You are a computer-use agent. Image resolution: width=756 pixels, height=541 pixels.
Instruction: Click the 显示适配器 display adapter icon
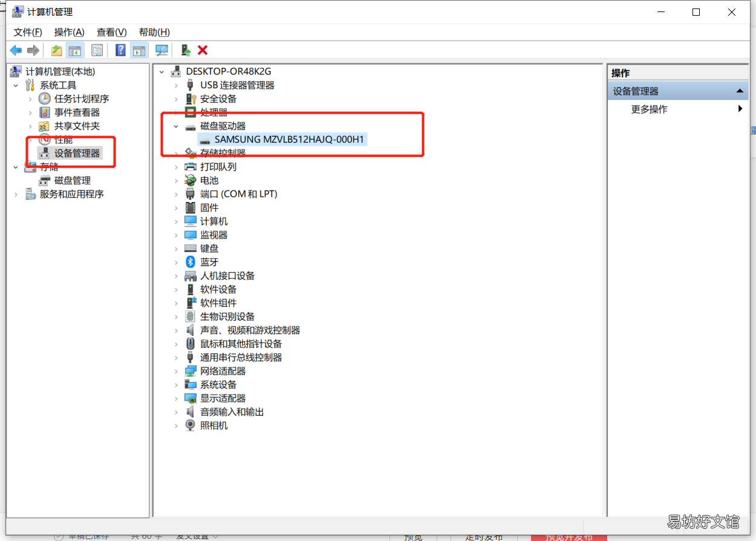tap(191, 398)
